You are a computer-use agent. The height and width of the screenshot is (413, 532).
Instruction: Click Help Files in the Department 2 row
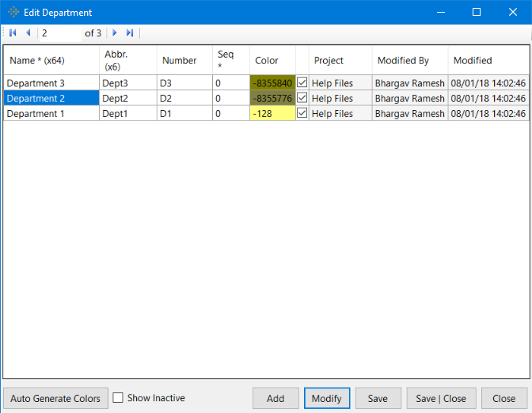click(x=340, y=98)
